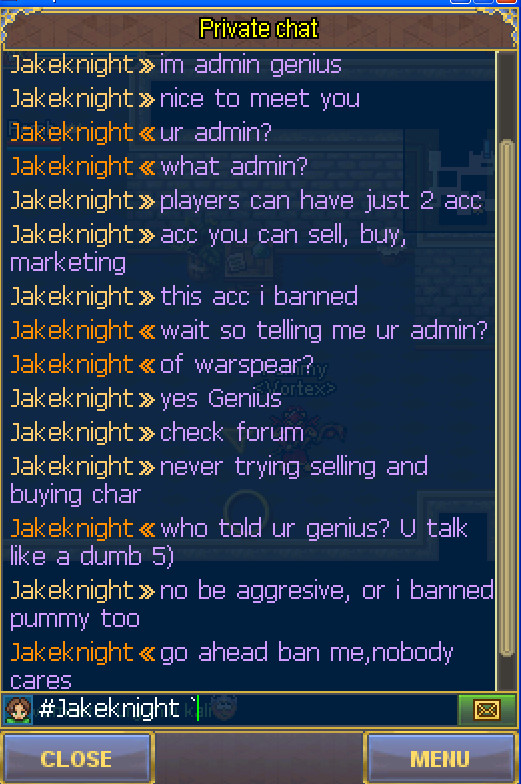521x784 pixels.
Task: Click the 'never trying selling and buying char' message
Action: click(219, 481)
